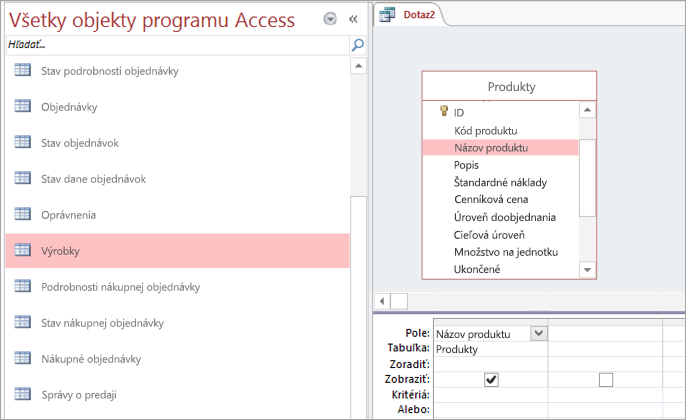
Task: Click the query icon on Dotaz2 tab
Action: 387,15
